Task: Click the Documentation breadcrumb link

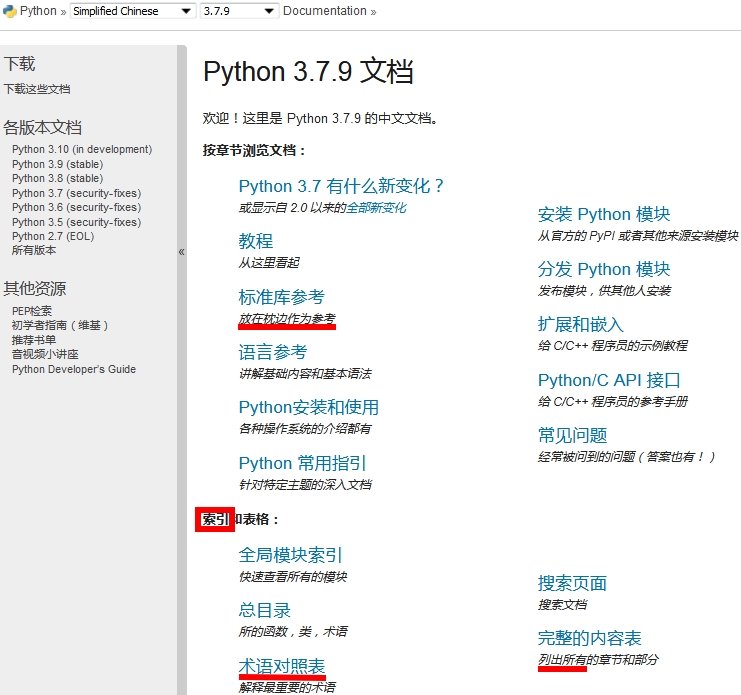Action: tap(325, 11)
